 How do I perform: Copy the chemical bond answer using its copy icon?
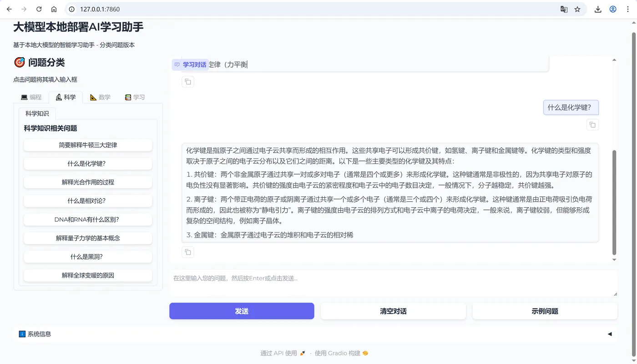(188, 252)
